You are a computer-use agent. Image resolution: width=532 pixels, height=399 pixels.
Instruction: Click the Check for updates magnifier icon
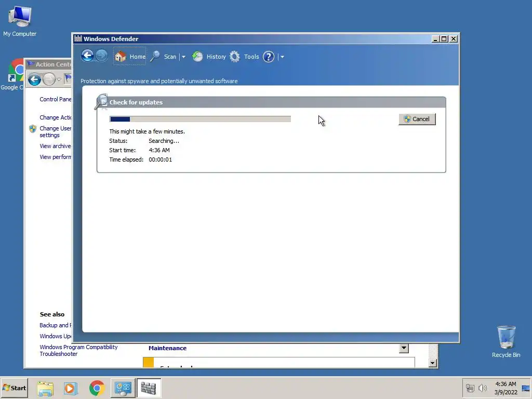click(x=101, y=101)
